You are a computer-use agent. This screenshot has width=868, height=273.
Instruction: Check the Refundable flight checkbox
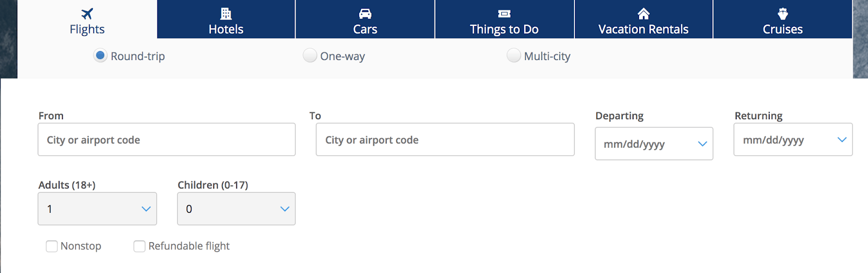(x=139, y=246)
